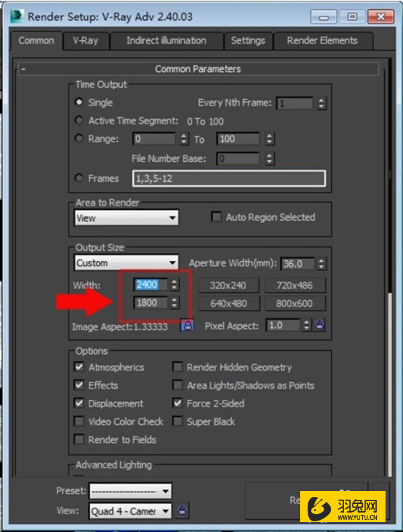The height and width of the screenshot is (532, 403).
Task: Select the Single time output radio button
Action: [79, 102]
